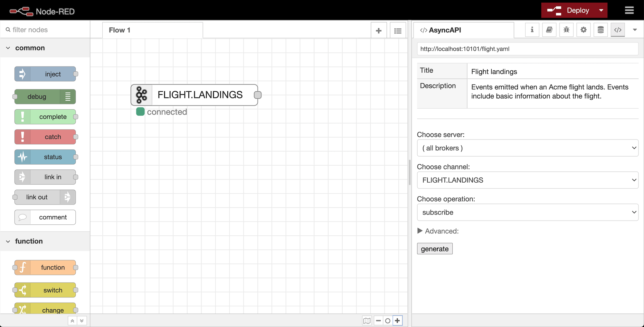Viewport: 644px width, 327px height.
Task: Open the Choose operation dropdown
Action: 528,212
